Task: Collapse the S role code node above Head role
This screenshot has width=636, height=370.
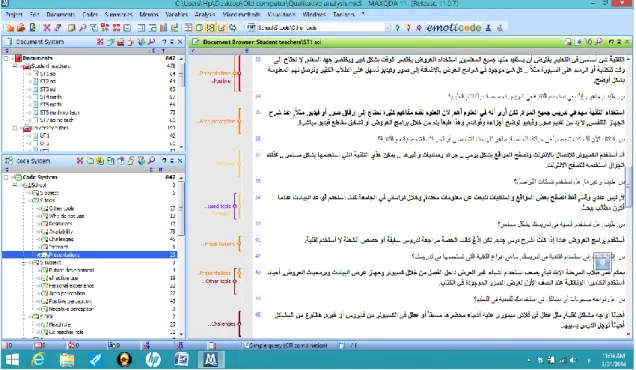Action: coord(24,316)
